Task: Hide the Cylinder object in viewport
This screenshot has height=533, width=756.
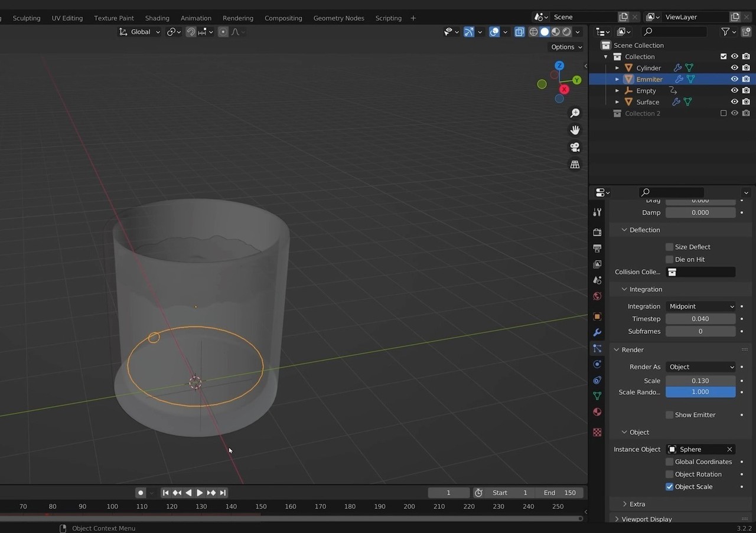Action: pos(735,68)
